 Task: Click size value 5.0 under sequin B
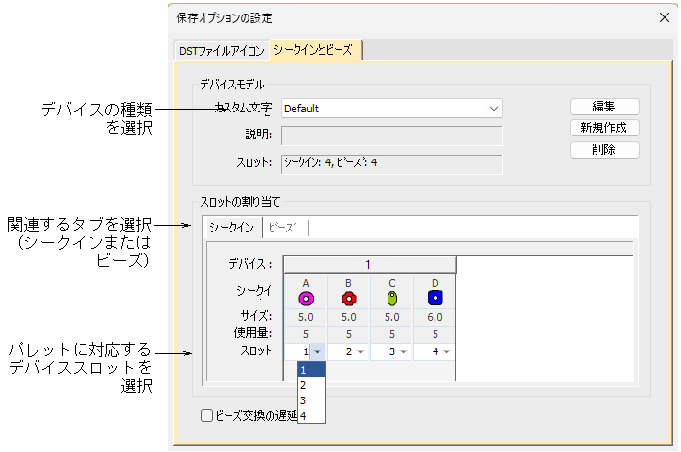click(x=348, y=317)
